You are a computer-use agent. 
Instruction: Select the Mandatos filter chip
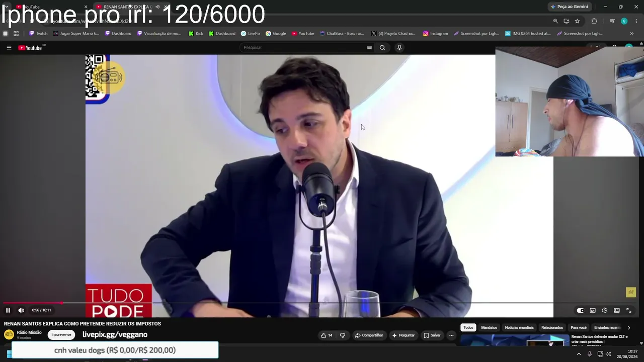click(489, 328)
